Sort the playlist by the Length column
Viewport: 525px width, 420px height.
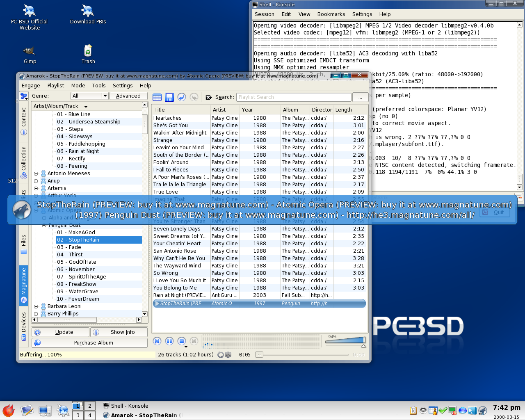point(350,110)
